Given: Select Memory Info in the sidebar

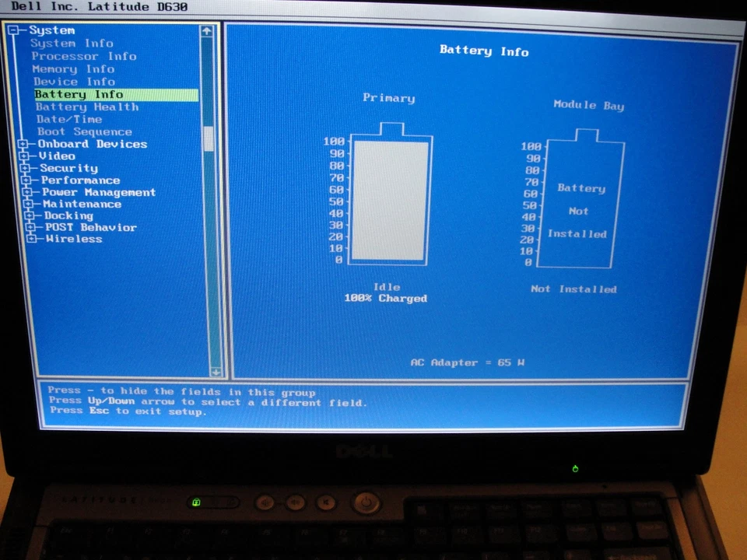Looking at the screenshot, I should click(74, 69).
